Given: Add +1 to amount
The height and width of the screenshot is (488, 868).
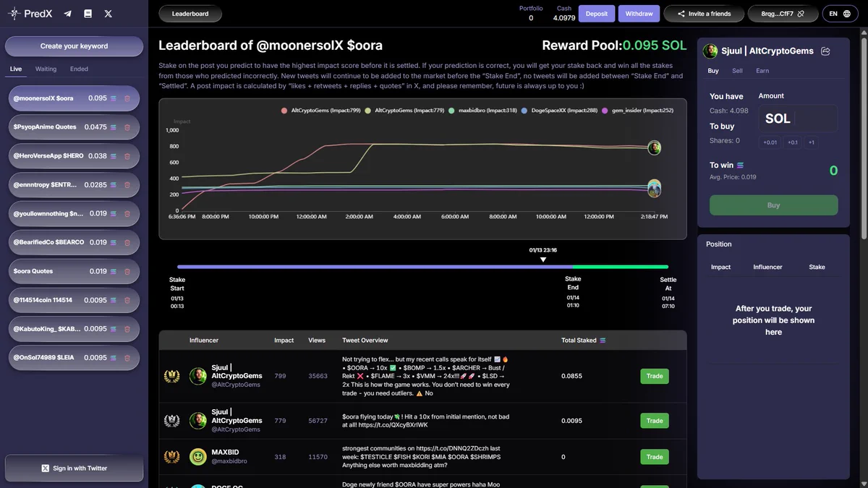Looking at the screenshot, I should [x=812, y=142].
